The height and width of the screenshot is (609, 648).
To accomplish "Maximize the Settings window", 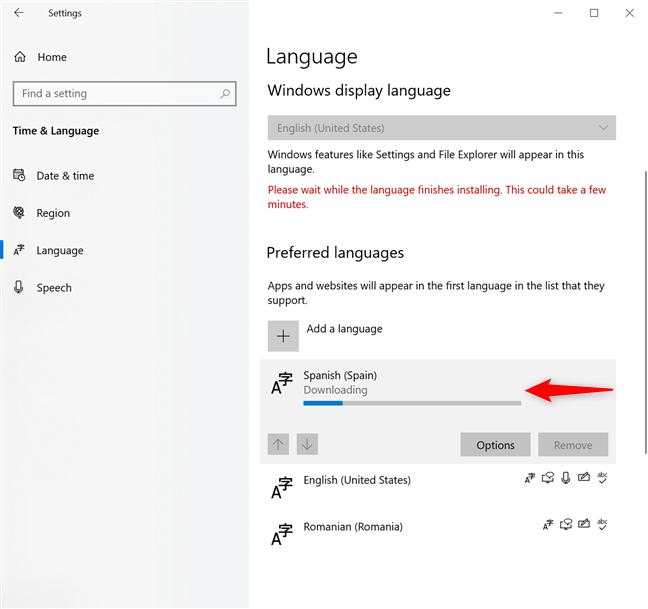I will tap(594, 13).
